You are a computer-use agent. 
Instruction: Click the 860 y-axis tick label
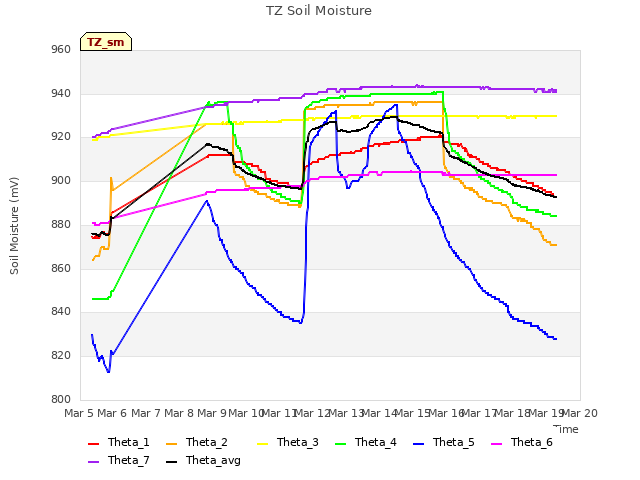click(x=61, y=268)
